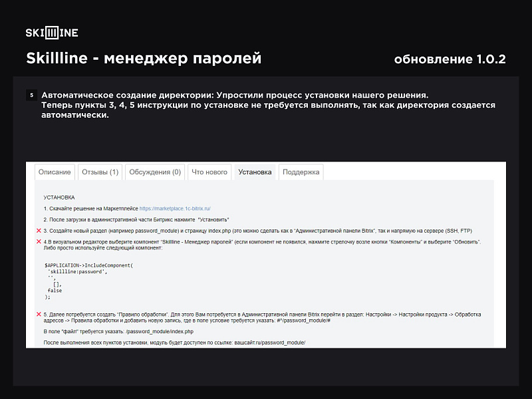Viewport: 532px width, 399px height.
Task: Click the dark instruction box about automatic directory creation
Action: [x=266, y=104]
